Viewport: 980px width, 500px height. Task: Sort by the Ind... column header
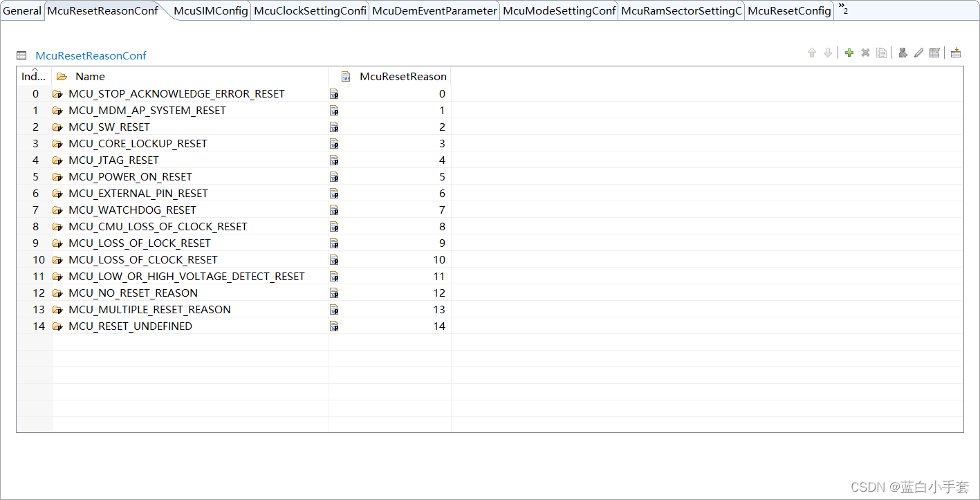point(34,77)
